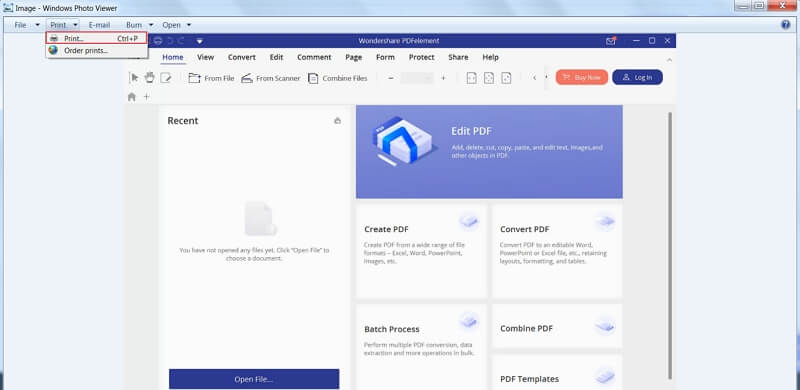The height and width of the screenshot is (390, 800).
Task: Click the Open File... button
Action: pos(254,379)
